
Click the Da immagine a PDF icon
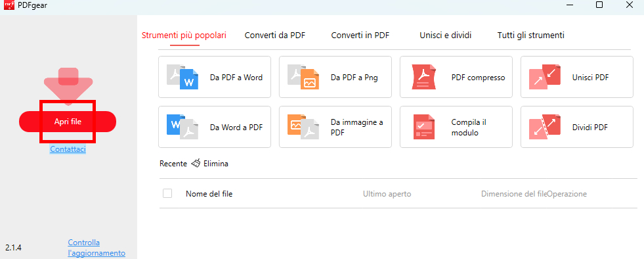(303, 127)
